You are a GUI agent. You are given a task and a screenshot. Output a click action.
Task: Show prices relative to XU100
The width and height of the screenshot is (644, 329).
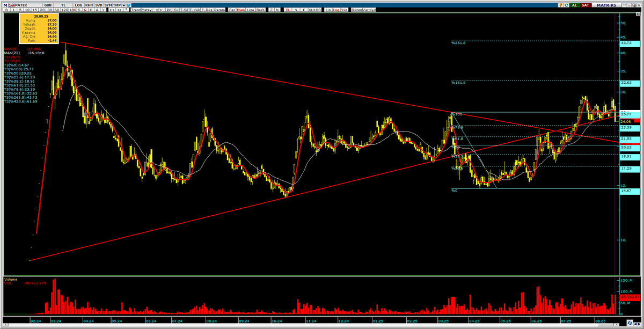pyautogui.click(x=314, y=10)
